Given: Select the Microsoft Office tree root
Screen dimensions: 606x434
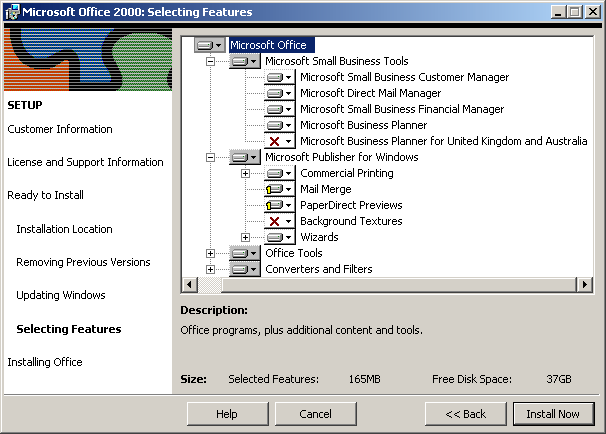Looking at the screenshot, I should click(272, 45).
